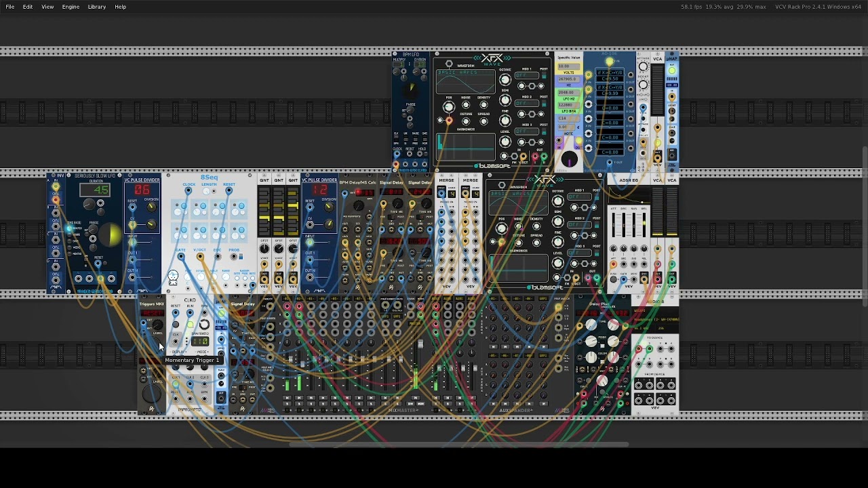Click first TO DEVICE jack on Audio 8

click(639, 349)
